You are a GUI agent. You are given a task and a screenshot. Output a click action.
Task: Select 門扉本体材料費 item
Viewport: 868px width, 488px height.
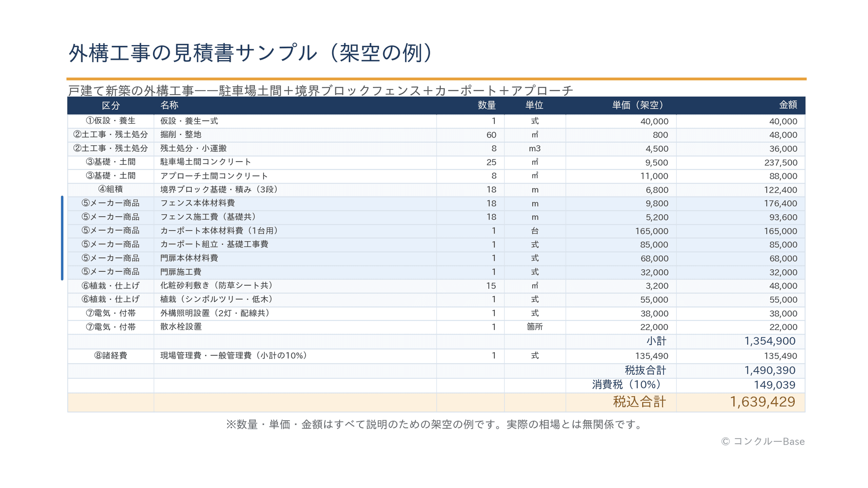pos(189,258)
